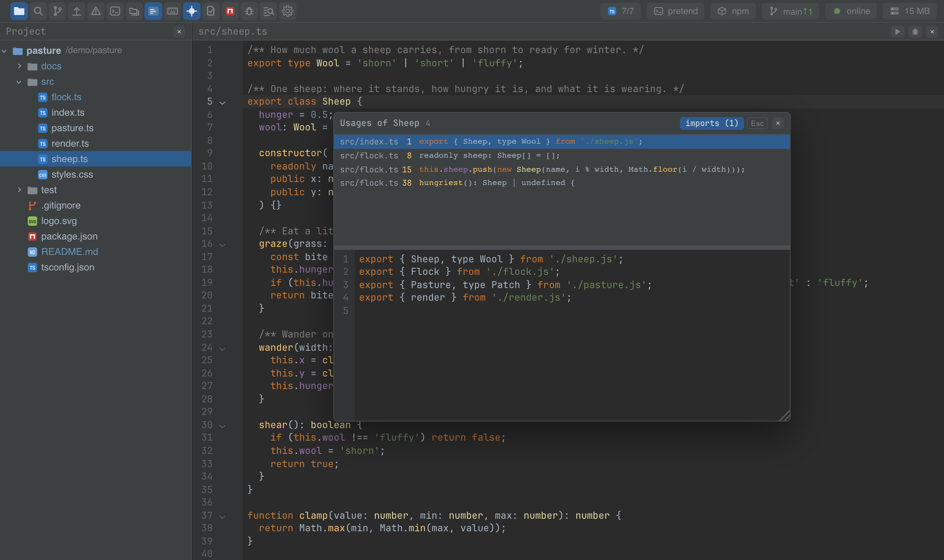Collapse the src folder

click(19, 82)
